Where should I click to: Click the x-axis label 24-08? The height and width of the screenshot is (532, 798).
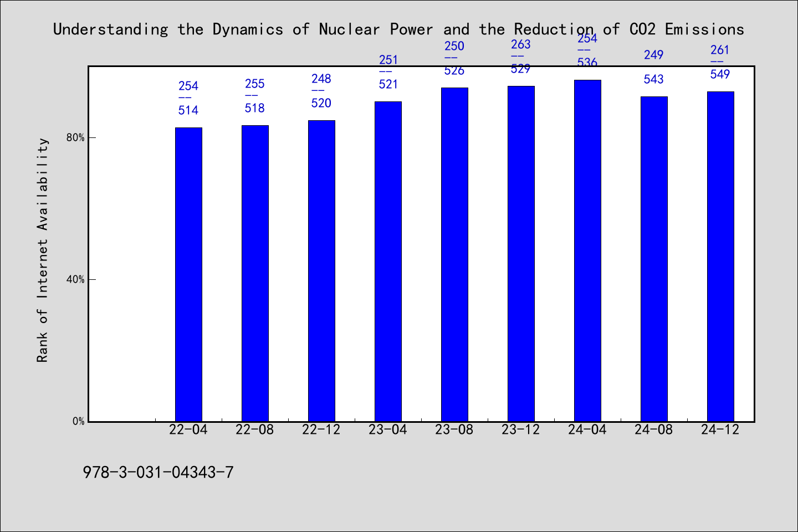(654, 430)
